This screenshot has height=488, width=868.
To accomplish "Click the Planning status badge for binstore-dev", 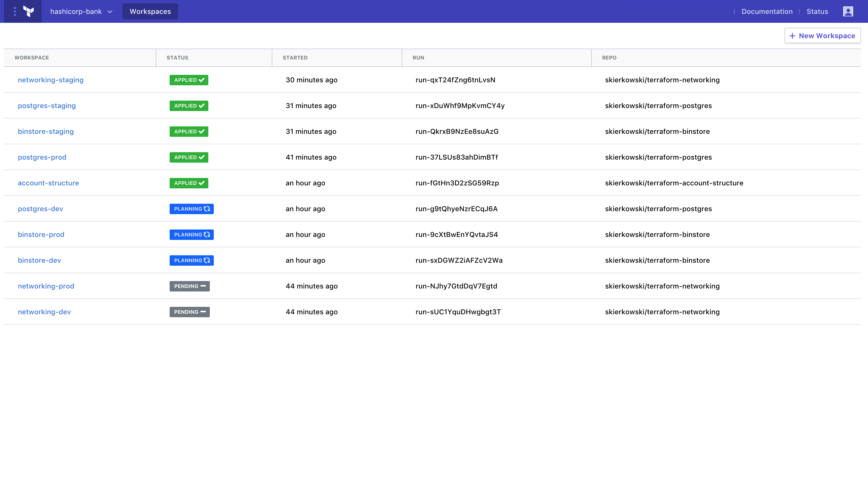I will coord(191,260).
